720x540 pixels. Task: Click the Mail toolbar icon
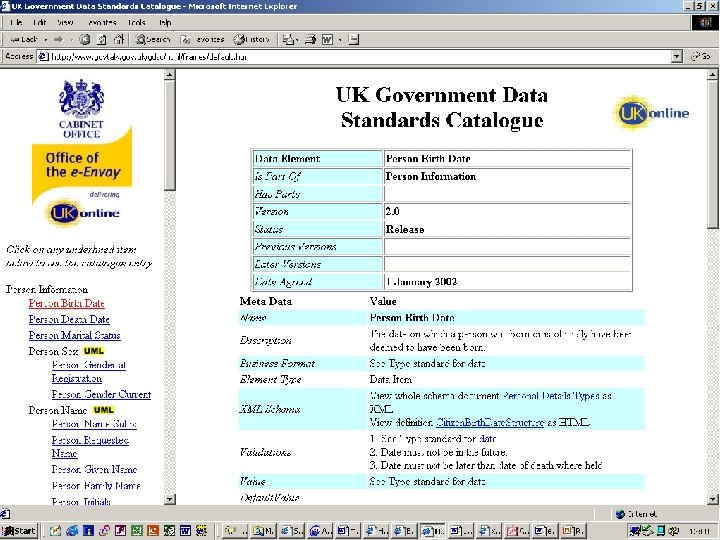pos(288,39)
